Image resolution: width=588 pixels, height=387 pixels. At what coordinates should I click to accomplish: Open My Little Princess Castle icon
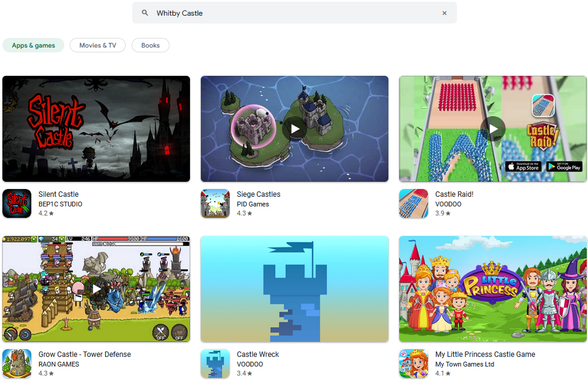[414, 364]
